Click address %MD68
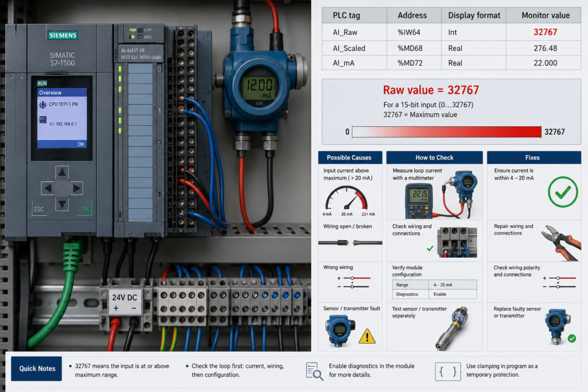Screen dimensions: 588x392 (x=410, y=48)
